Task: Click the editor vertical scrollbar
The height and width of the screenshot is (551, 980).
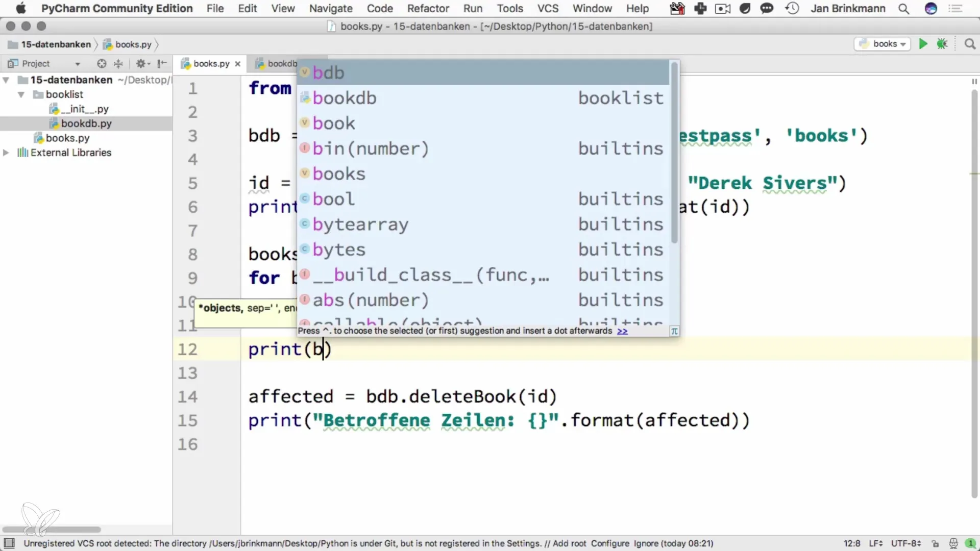Action: tap(974, 293)
